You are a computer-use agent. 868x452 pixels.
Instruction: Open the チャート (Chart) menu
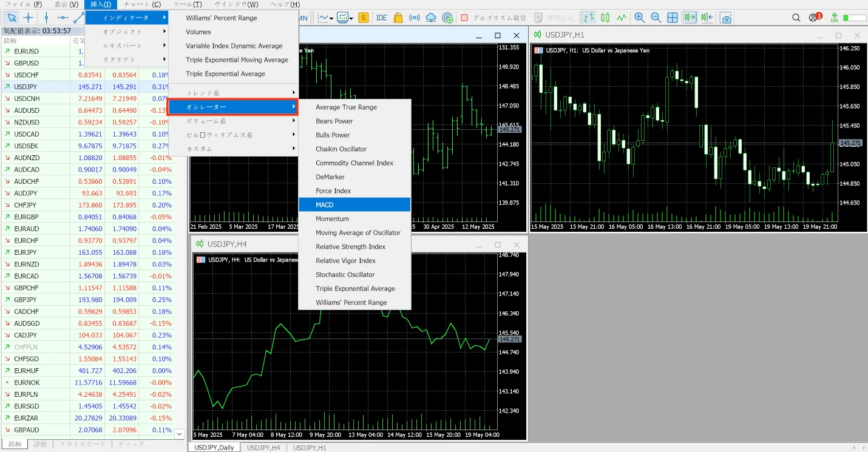click(x=142, y=4)
